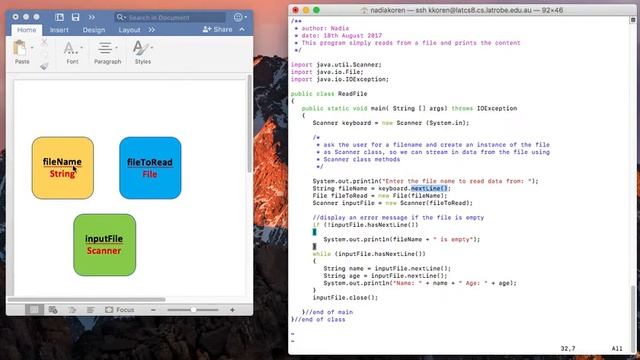The width and height of the screenshot is (640, 360).
Task: Switch to Print Layout view in status bar
Action: coord(34,310)
